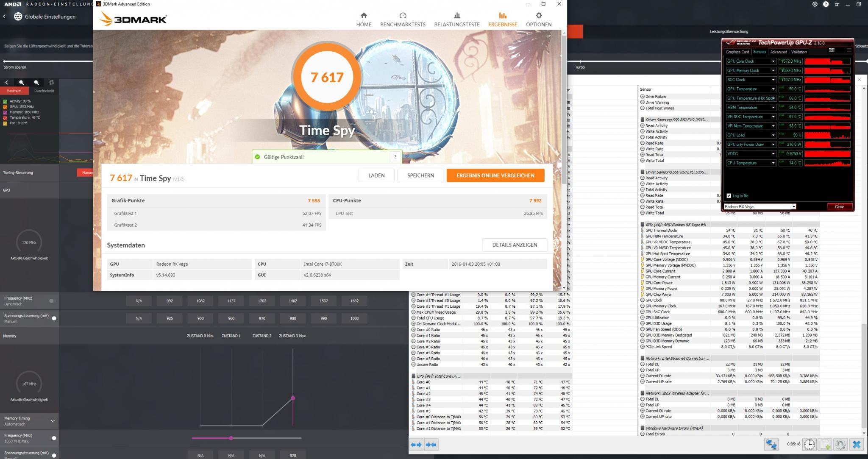Image resolution: width=868 pixels, height=459 pixels.
Task: Open CPU Temperature sensor dropdown
Action: pyautogui.click(x=773, y=163)
